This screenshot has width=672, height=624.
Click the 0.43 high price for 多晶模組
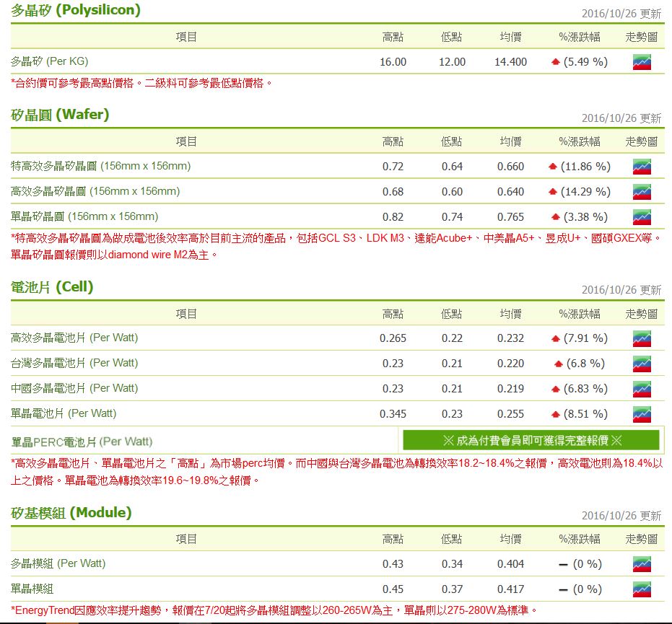pos(393,564)
